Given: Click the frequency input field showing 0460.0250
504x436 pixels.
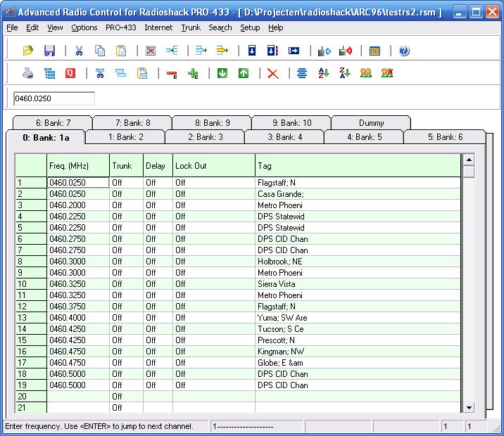Looking at the screenshot, I should pos(54,98).
